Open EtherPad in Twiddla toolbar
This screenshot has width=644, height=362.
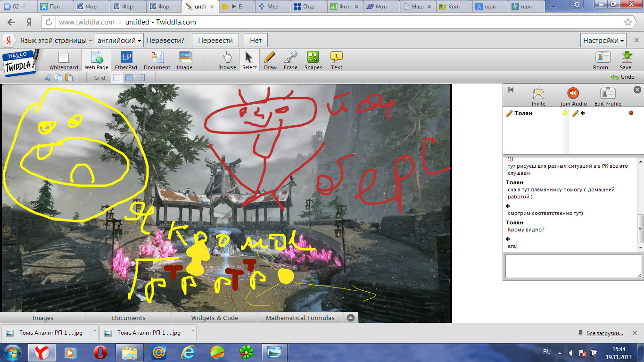[126, 61]
